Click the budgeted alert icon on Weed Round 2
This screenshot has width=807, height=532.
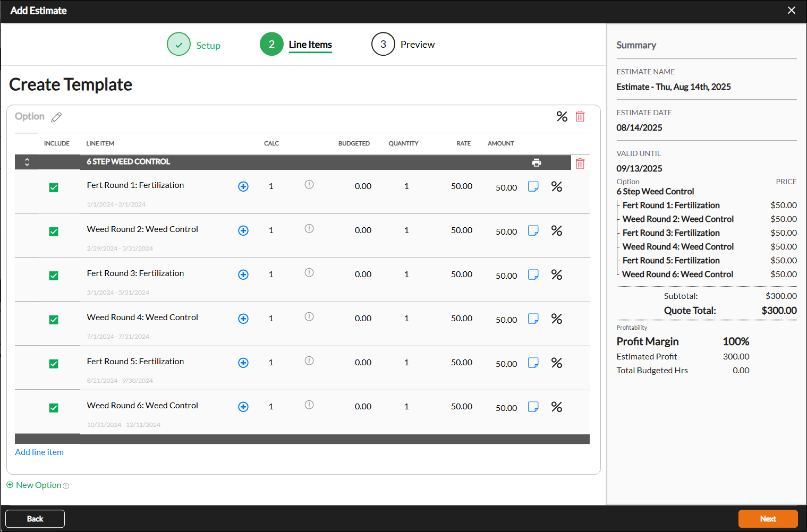(309, 229)
